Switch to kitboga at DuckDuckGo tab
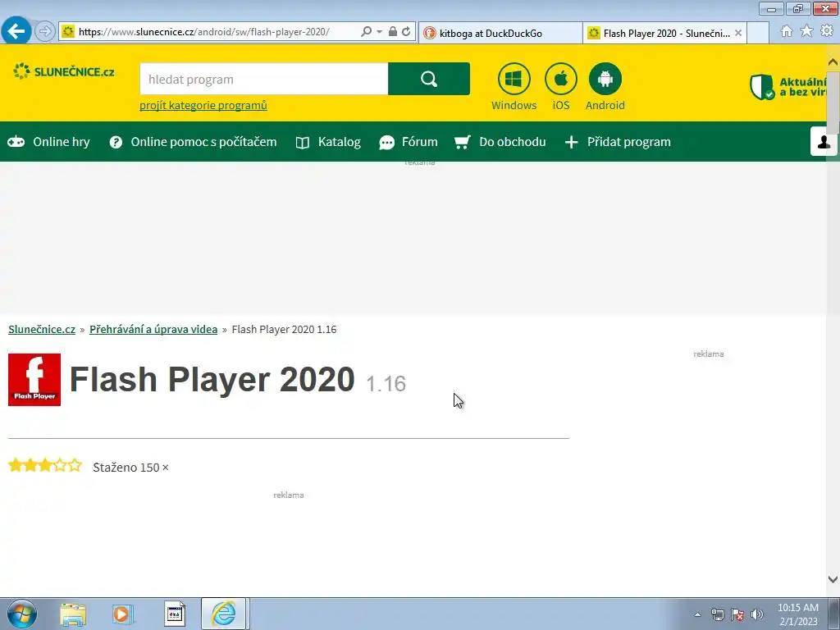Image resolution: width=840 pixels, height=630 pixels. [x=501, y=33]
